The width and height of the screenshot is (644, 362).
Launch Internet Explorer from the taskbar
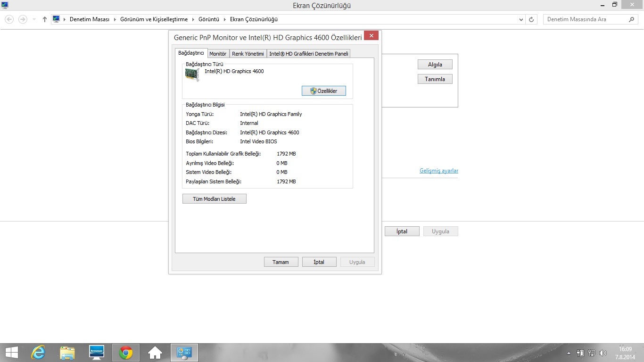point(38,353)
